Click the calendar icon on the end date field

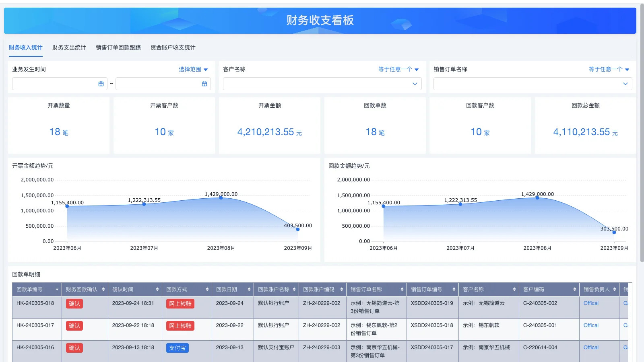[205, 84]
